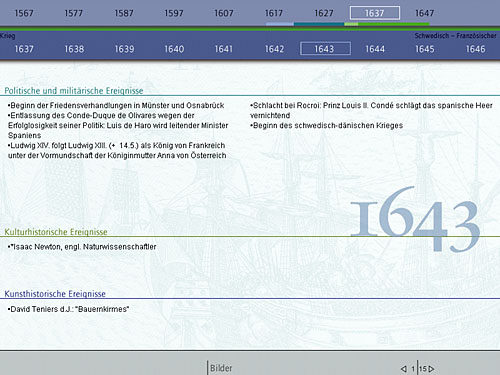Click the Kunsthistorische Ereignisse heading
Viewport: 500px width, 375px height.
point(55,294)
